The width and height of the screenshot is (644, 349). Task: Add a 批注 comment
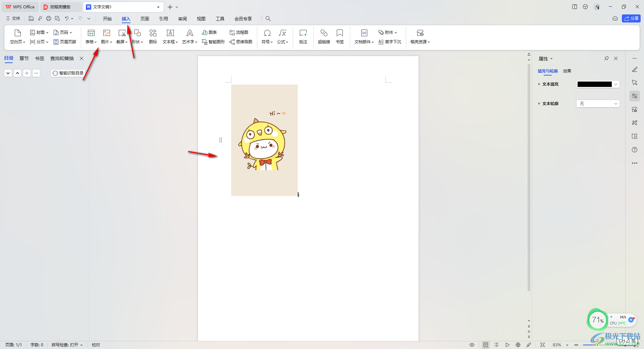click(303, 37)
